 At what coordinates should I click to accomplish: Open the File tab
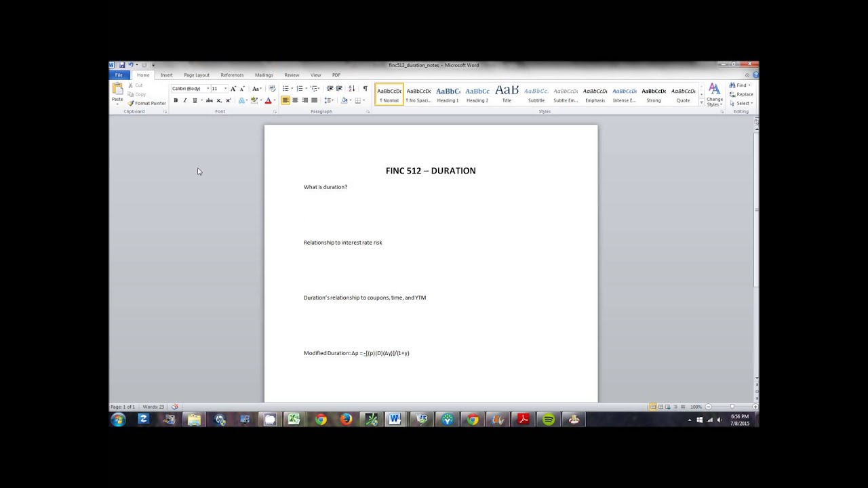tap(119, 75)
